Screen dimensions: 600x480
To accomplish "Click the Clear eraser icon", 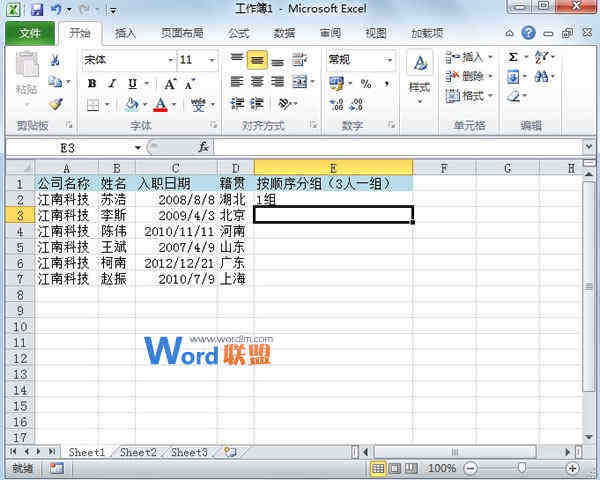I will click(514, 96).
